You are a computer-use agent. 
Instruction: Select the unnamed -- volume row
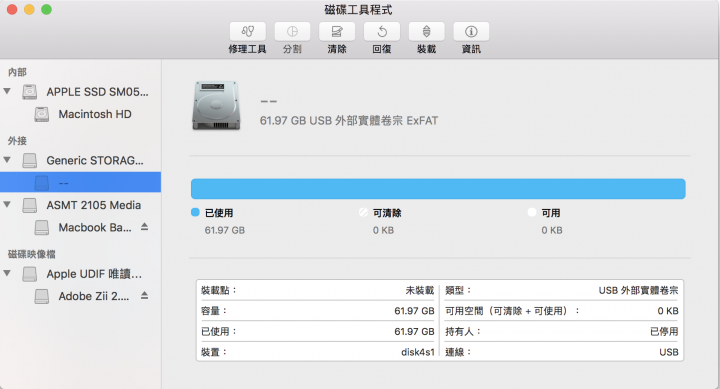(x=80, y=182)
